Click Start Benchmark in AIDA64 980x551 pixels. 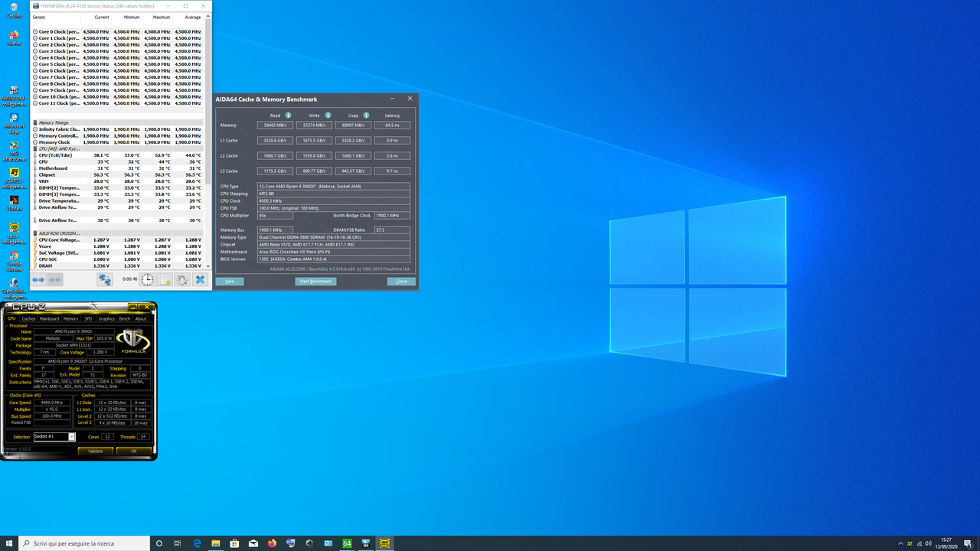[x=315, y=282]
